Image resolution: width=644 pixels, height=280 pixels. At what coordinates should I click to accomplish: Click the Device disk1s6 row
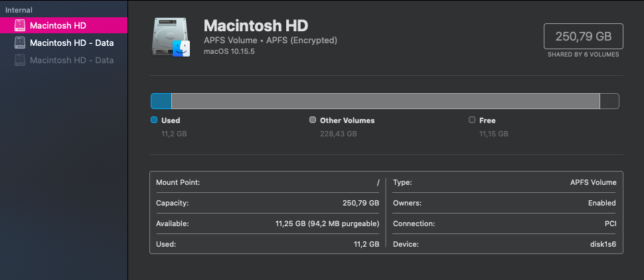point(504,244)
